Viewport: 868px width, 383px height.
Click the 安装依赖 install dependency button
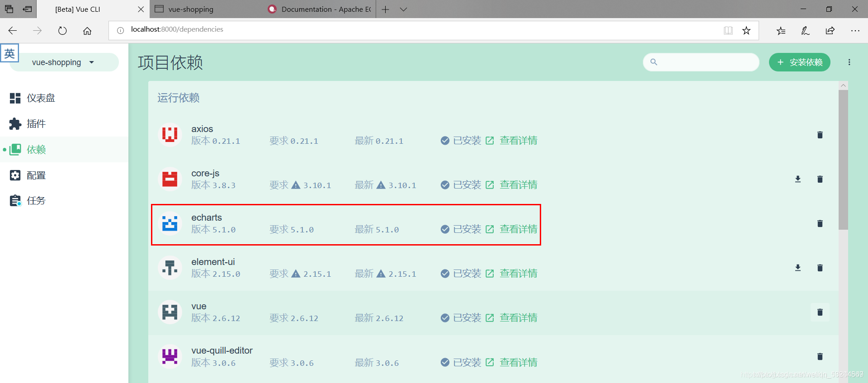799,62
